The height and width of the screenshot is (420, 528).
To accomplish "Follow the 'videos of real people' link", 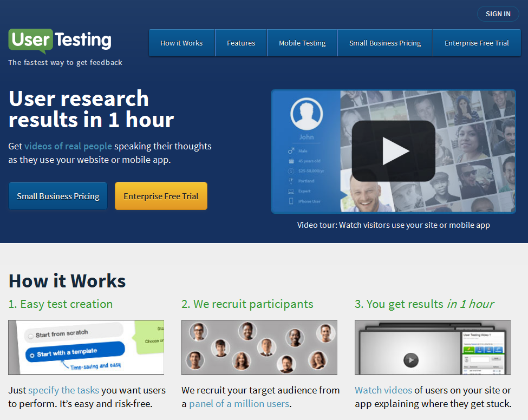I will point(68,146).
